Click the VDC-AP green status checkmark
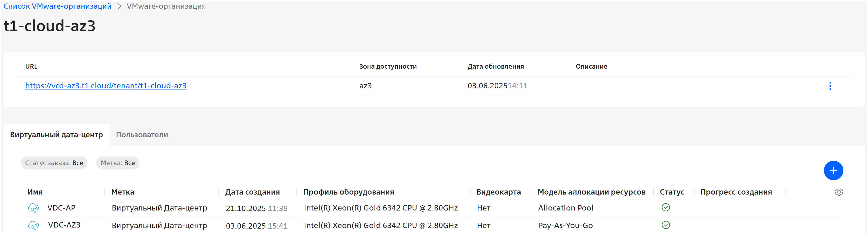The height and width of the screenshot is (234, 868). 666,208
